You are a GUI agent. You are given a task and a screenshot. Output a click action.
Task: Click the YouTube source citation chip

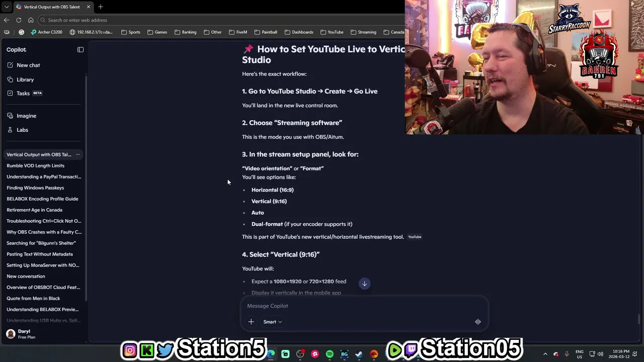pos(415,237)
